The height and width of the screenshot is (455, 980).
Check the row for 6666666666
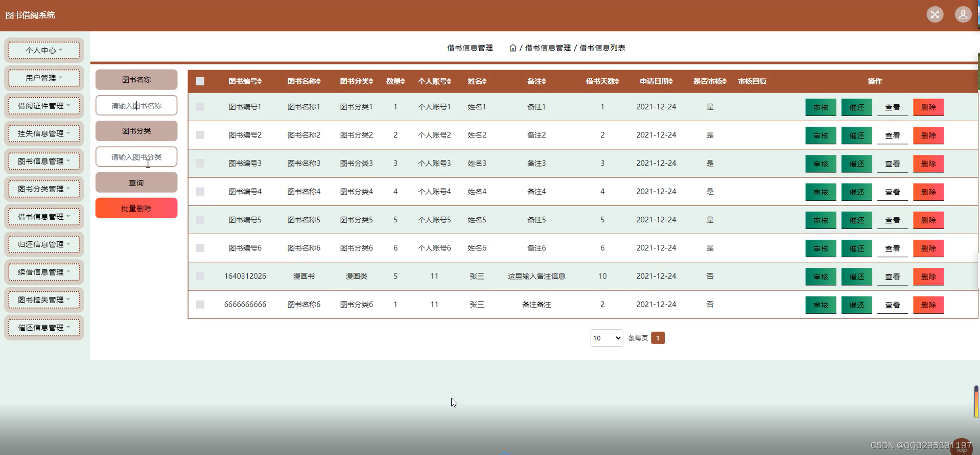[x=200, y=304]
